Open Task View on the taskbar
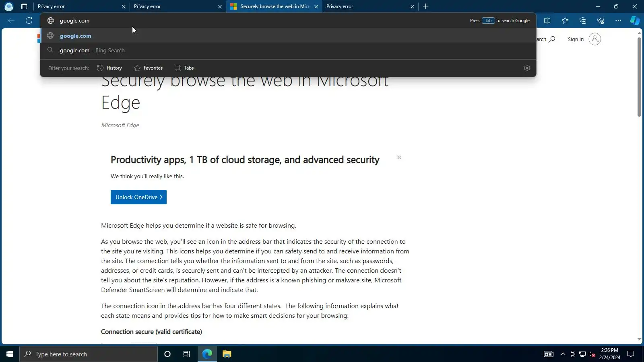Image resolution: width=644 pixels, height=362 pixels. click(187, 354)
